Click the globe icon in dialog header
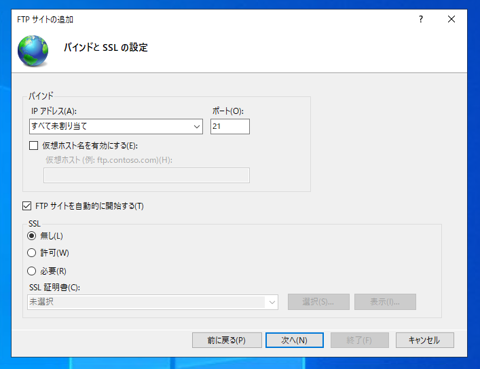The image size is (480, 369). [x=33, y=51]
